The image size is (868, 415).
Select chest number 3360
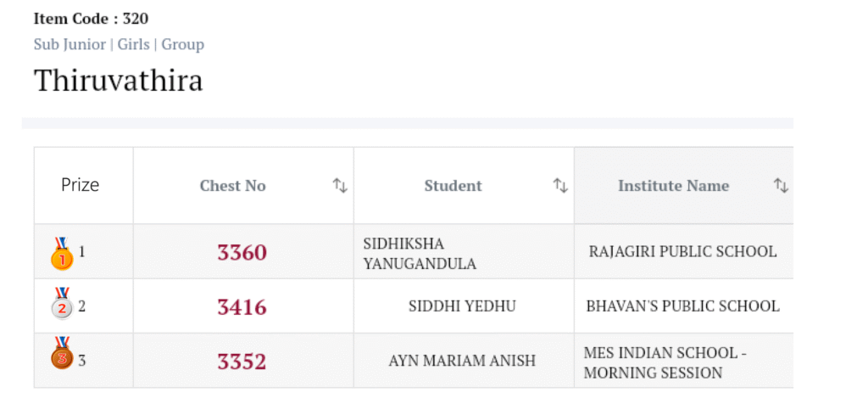click(242, 252)
